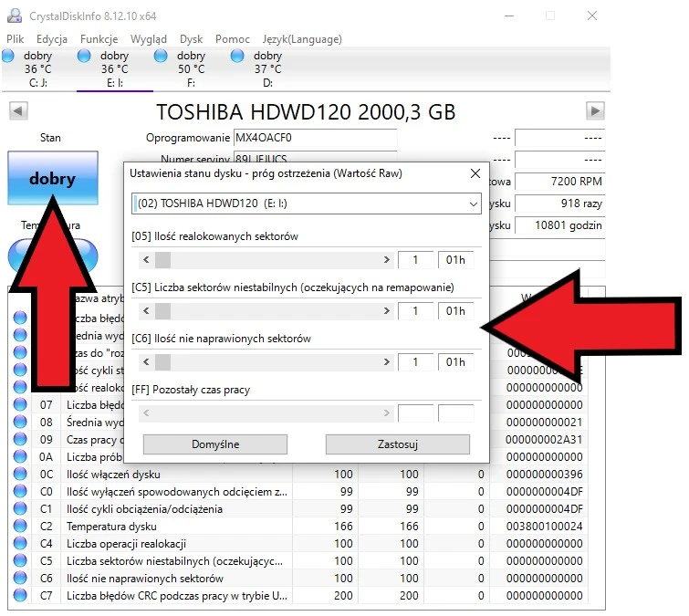
Task: Open the Funkcje menu
Action: [99, 39]
